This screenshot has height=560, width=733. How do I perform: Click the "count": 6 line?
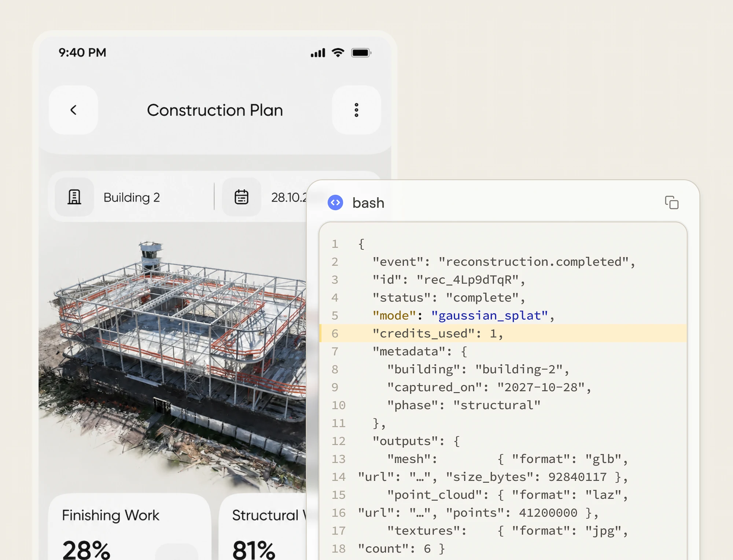[401, 549]
